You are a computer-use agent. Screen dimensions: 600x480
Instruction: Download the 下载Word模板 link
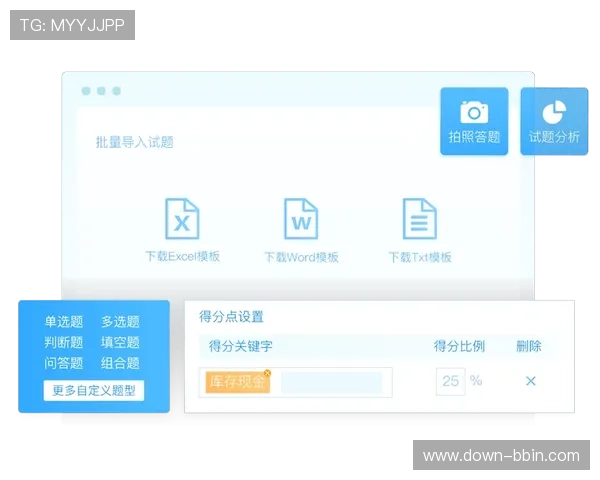click(302, 257)
